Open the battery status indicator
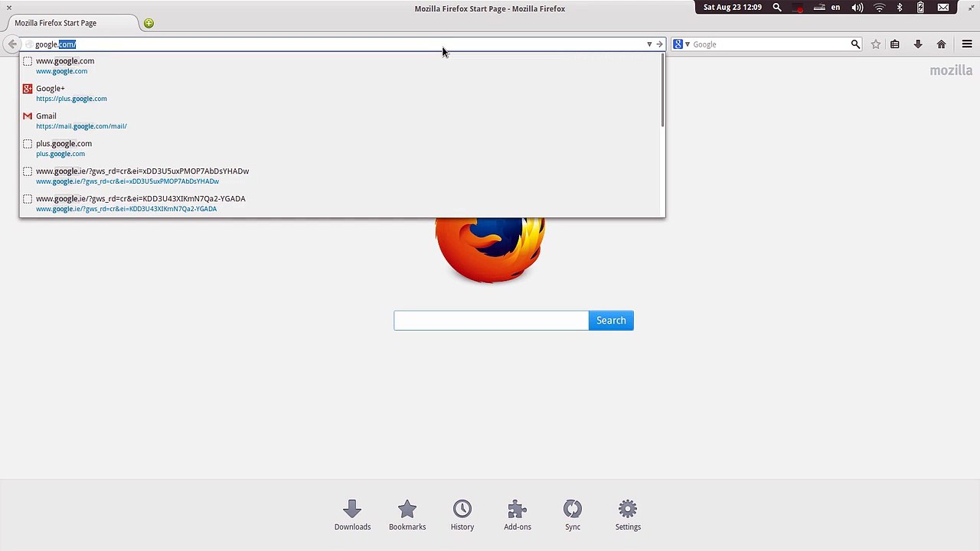 tap(920, 8)
